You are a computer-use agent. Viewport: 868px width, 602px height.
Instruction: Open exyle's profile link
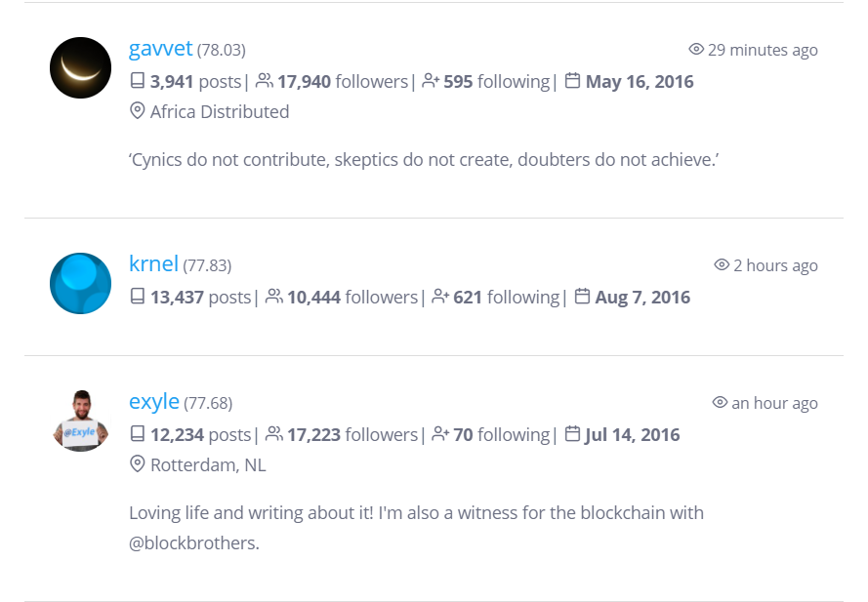pyautogui.click(x=154, y=402)
